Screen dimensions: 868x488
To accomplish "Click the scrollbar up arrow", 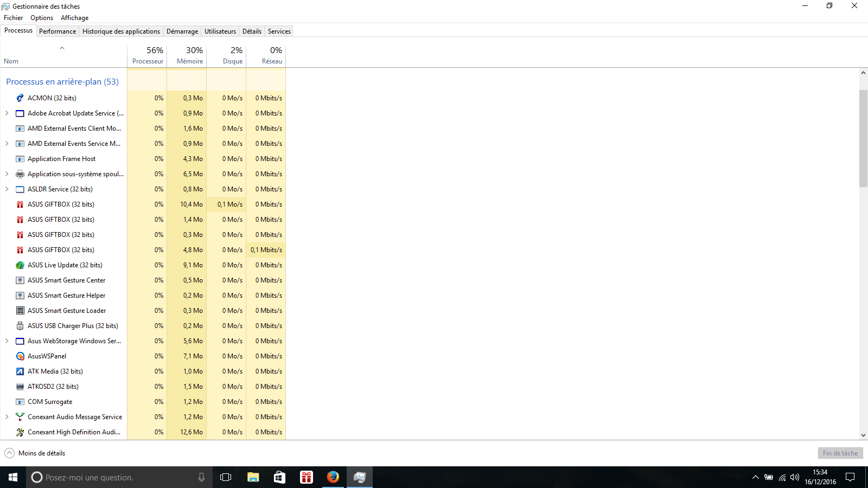I will pyautogui.click(x=863, y=73).
